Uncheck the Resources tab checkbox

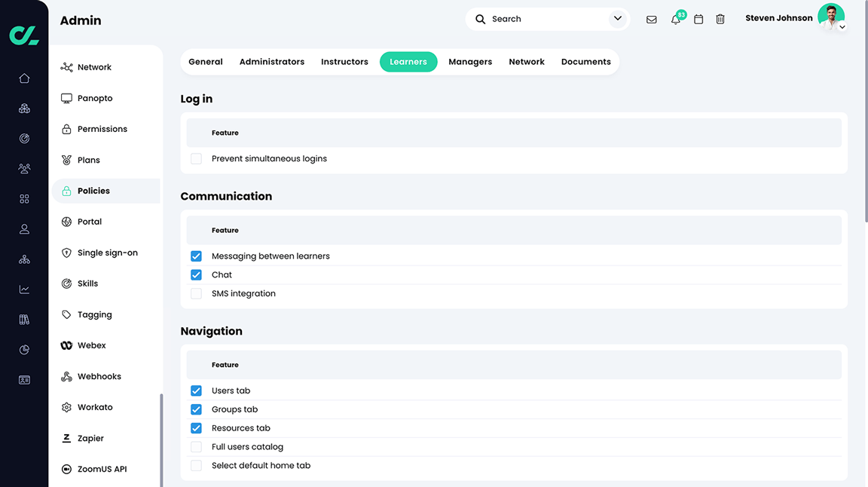[x=197, y=428]
